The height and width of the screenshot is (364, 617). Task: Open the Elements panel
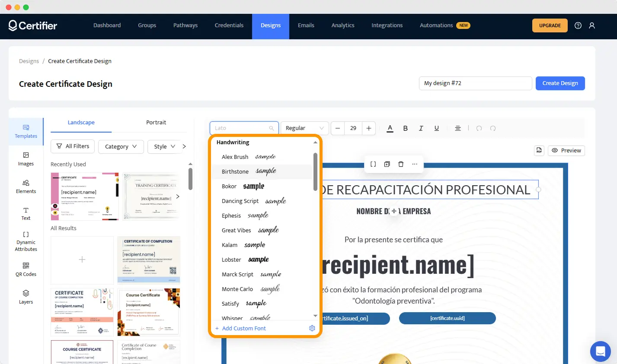point(26,186)
